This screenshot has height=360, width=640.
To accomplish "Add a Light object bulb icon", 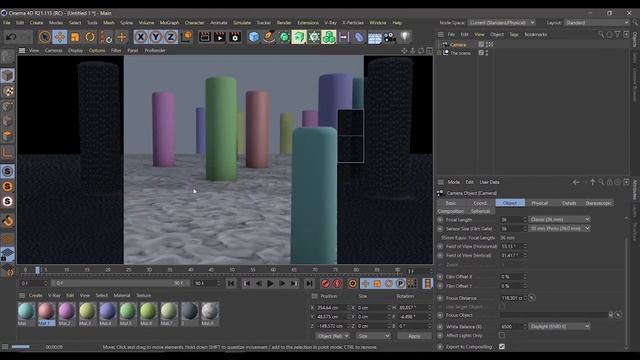I will coord(405,37).
